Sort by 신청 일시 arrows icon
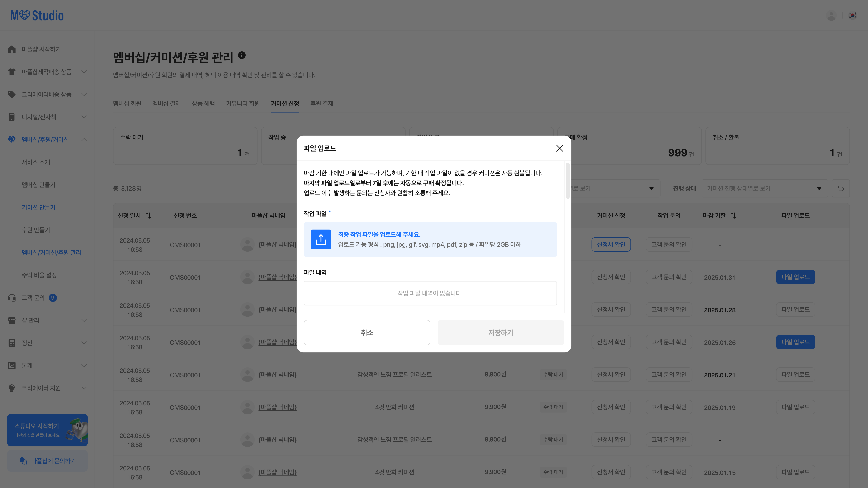 (148, 216)
